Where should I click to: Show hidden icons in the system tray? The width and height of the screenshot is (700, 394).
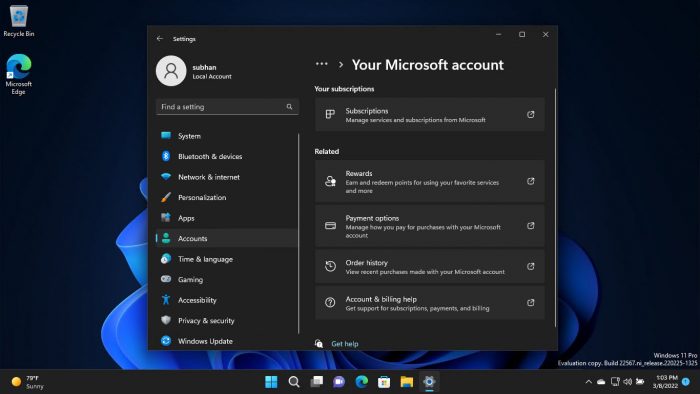[x=588, y=382]
